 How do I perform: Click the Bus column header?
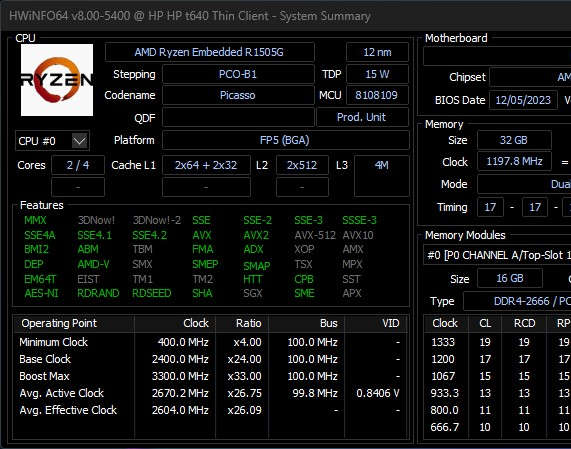pyautogui.click(x=307, y=323)
